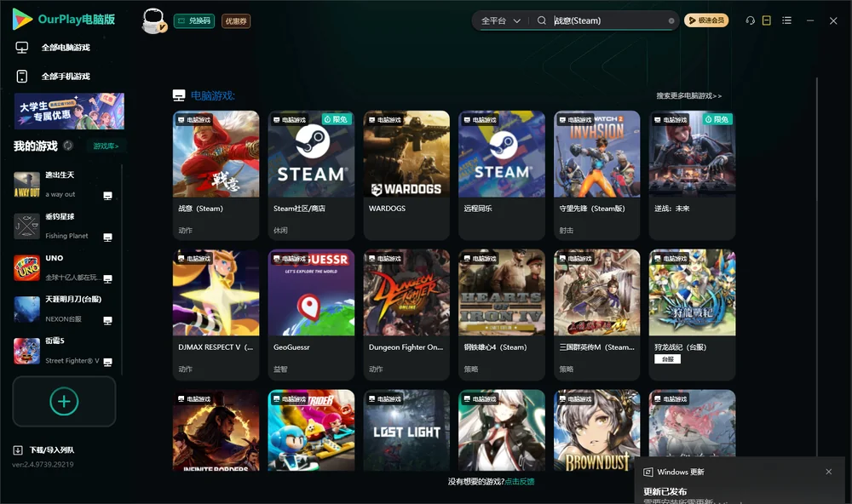Select 街霸5 in my games list
Screen dimensions: 852x504
(x=64, y=351)
